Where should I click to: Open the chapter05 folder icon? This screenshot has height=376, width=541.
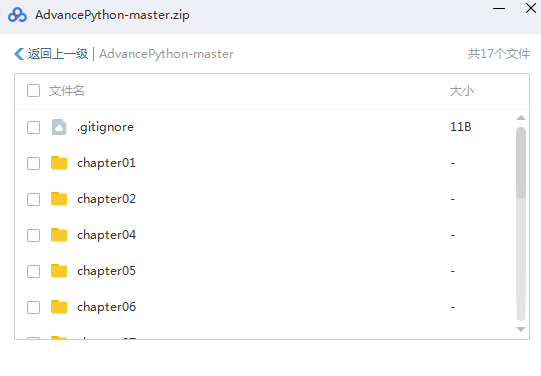tap(59, 271)
